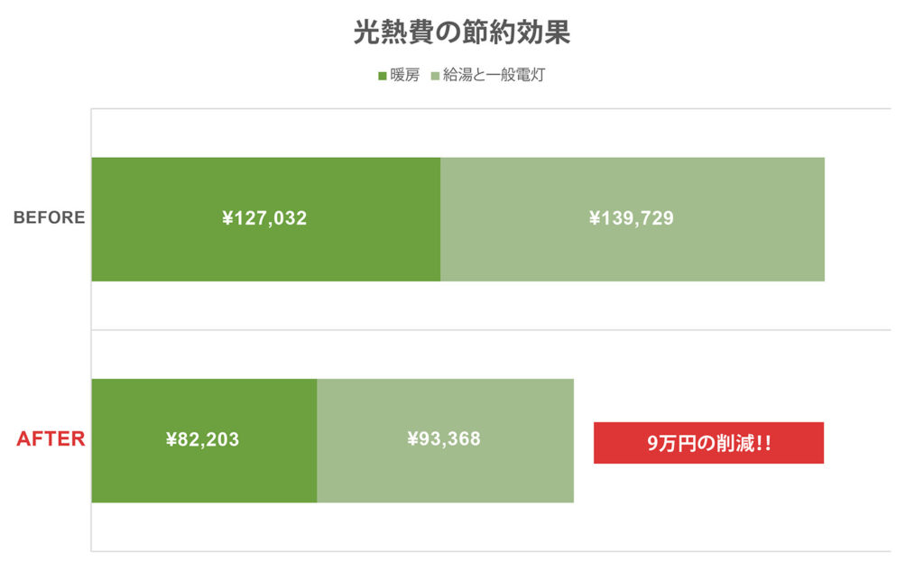Screen dimensions: 924x571
Task: Click the chart title 光熱費の節約効果
Action: click(461, 33)
